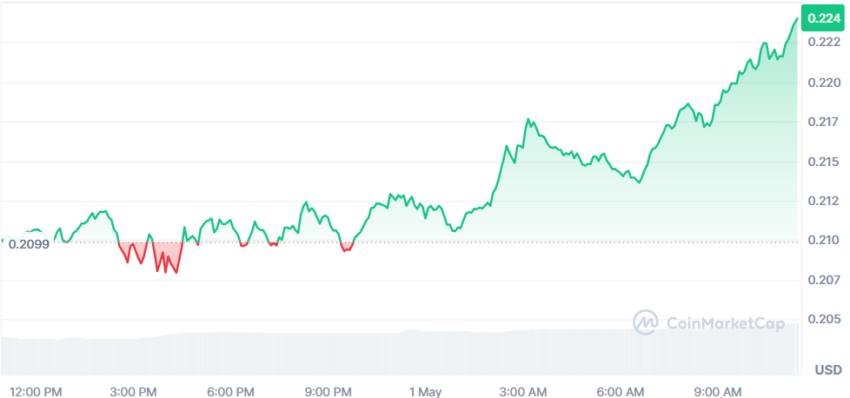Click the 1 May date axis label
The width and height of the screenshot is (850, 398).
[x=426, y=391]
